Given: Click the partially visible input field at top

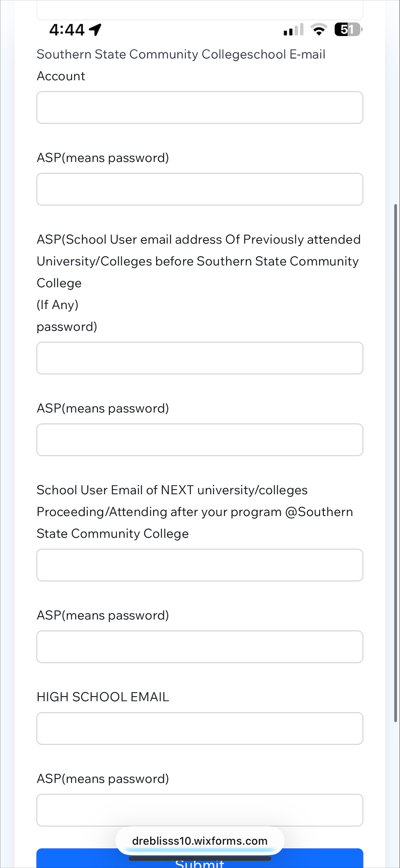Looking at the screenshot, I should point(200,10).
